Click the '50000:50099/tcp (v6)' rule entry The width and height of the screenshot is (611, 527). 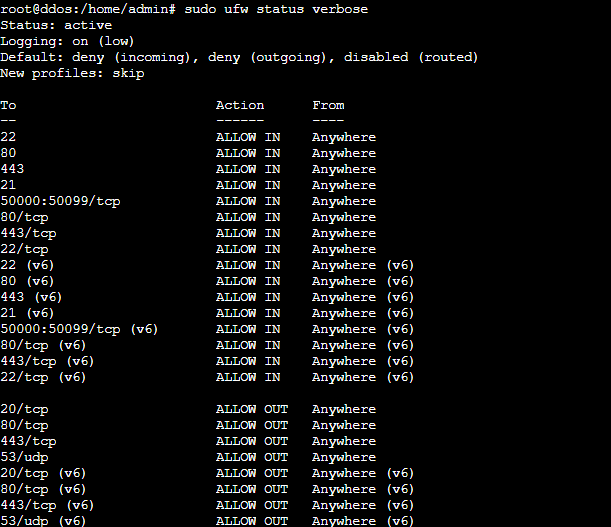point(79,329)
